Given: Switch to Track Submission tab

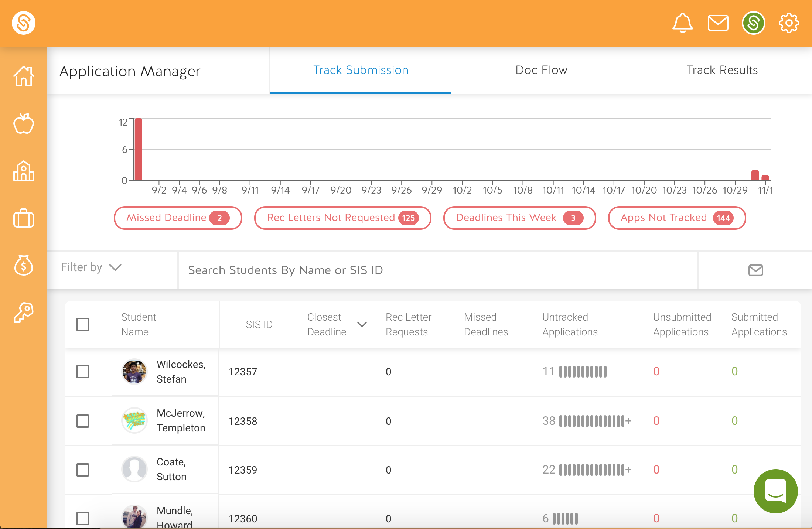Looking at the screenshot, I should (361, 70).
